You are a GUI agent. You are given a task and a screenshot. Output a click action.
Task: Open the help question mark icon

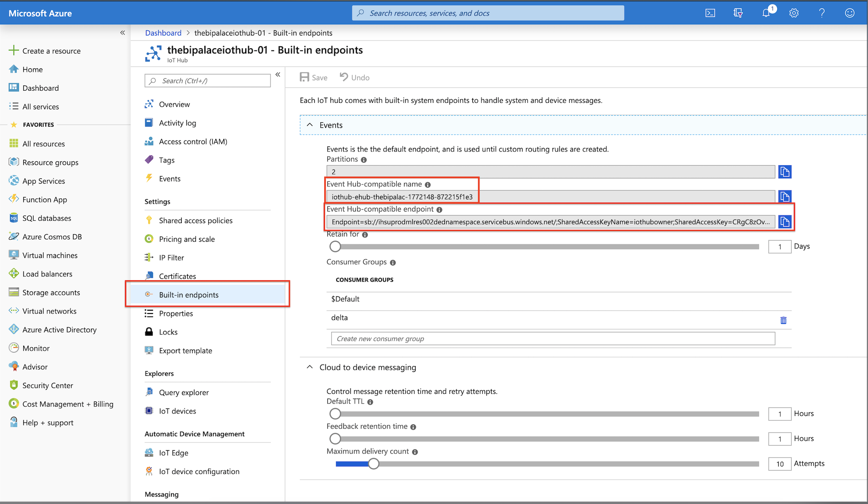point(822,13)
